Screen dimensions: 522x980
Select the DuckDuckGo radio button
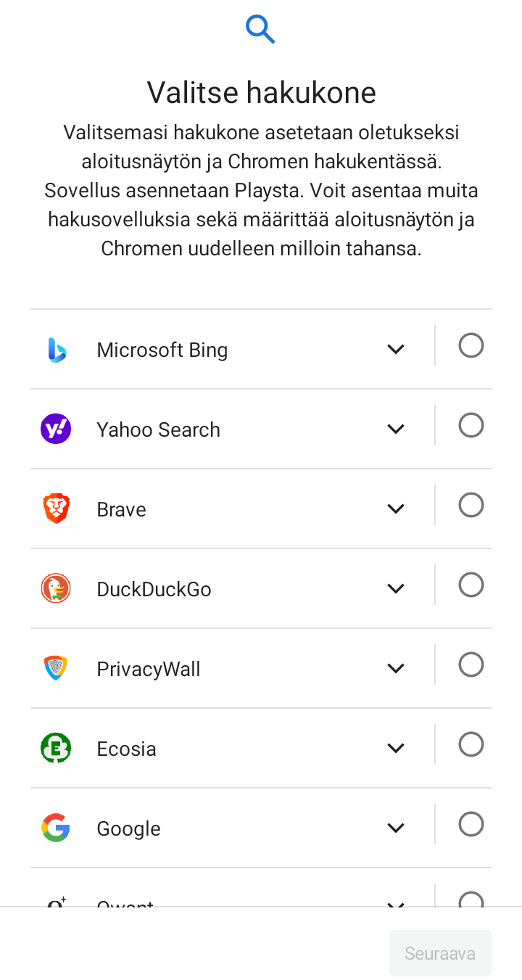[471, 585]
